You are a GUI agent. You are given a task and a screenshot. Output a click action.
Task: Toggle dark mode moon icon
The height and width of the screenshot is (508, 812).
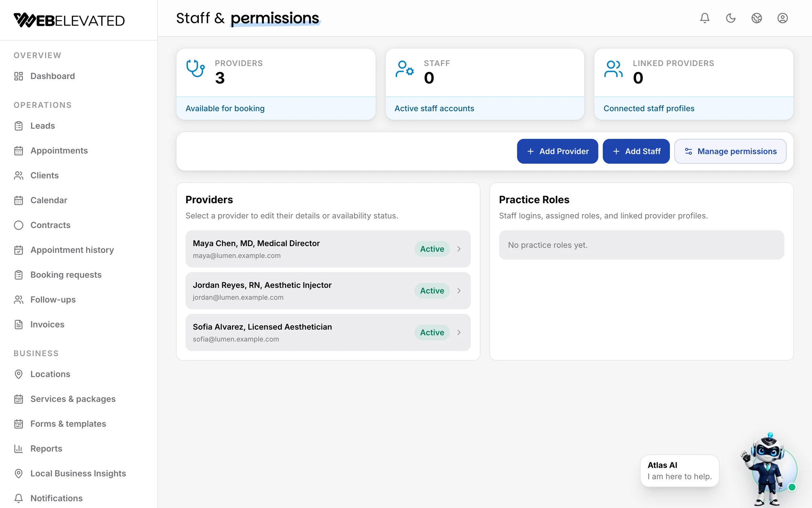coord(730,18)
